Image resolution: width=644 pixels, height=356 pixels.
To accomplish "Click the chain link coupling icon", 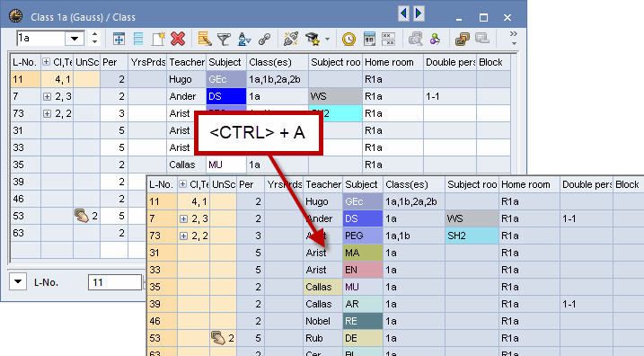I will point(264,39).
